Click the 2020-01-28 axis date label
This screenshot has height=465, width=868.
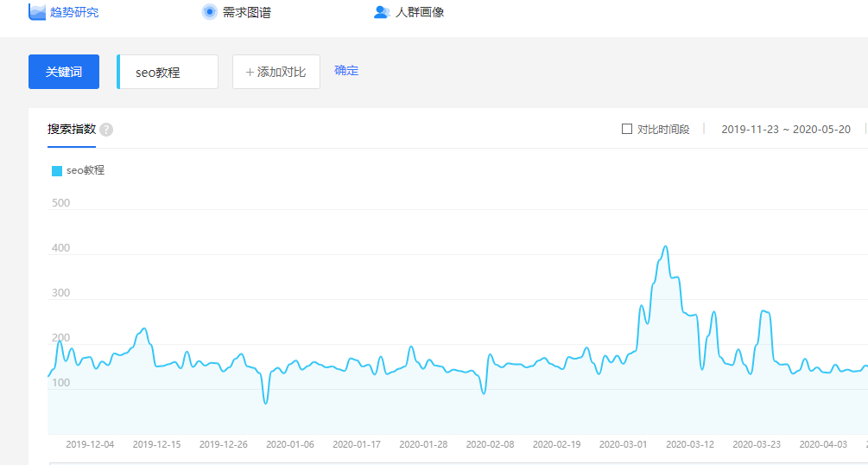point(423,444)
